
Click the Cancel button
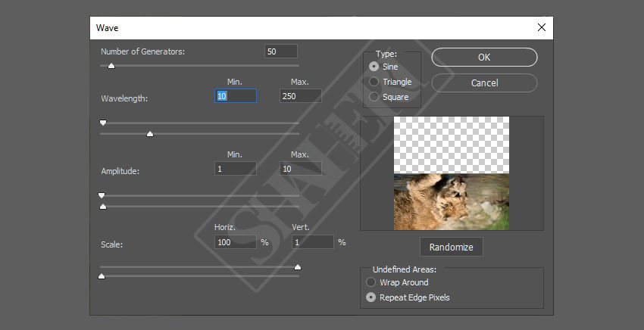484,82
